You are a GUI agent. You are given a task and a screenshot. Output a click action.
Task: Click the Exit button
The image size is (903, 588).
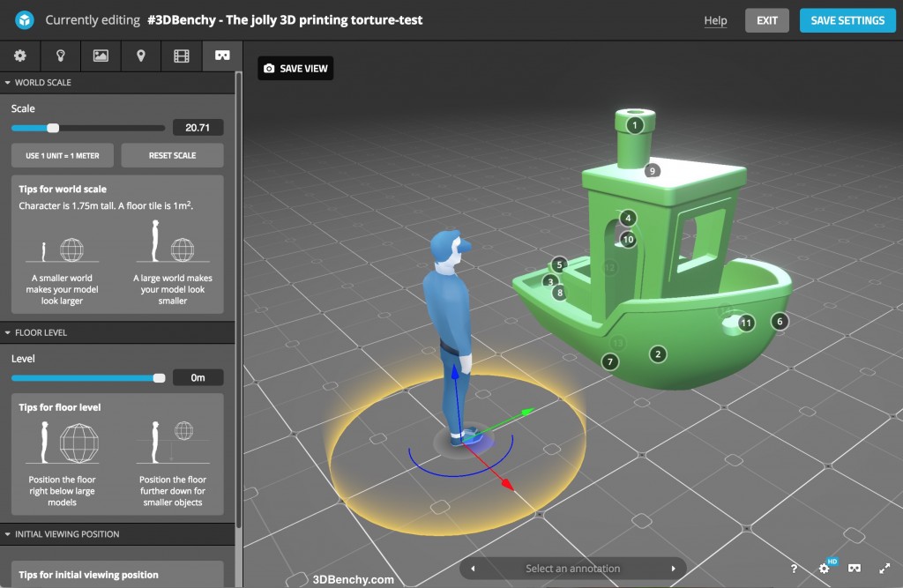766,20
